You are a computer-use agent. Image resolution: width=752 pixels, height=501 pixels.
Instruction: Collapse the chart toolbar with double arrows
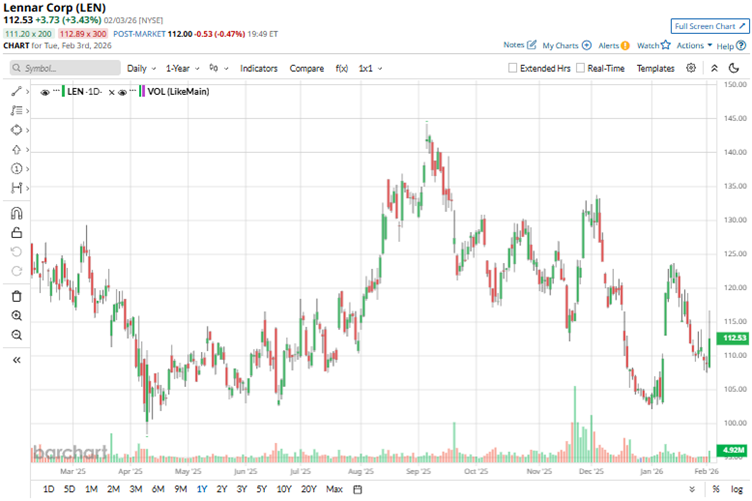click(714, 68)
